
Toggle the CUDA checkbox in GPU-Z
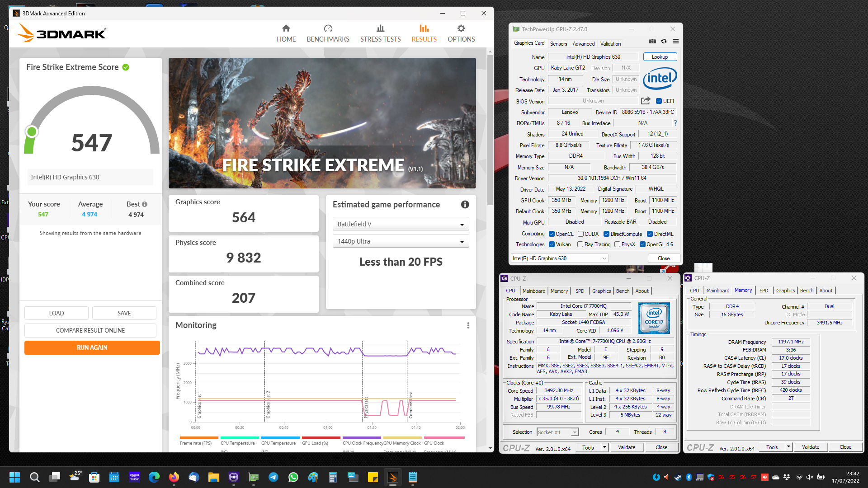tap(580, 234)
